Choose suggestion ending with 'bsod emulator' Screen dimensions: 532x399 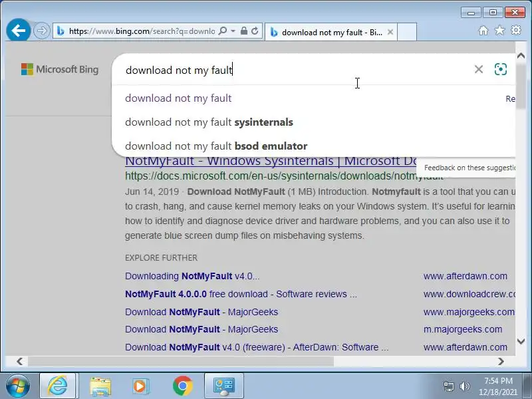(216, 146)
